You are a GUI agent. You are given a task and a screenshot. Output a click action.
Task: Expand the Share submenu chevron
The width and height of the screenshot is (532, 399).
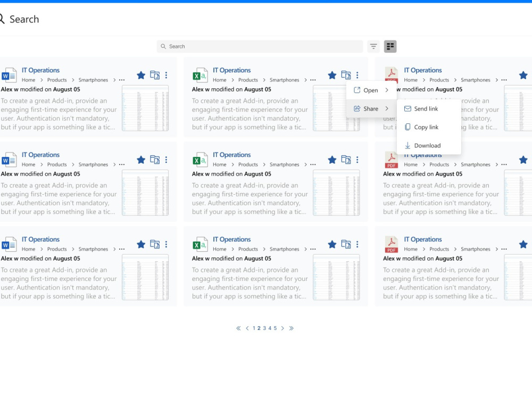(x=387, y=109)
